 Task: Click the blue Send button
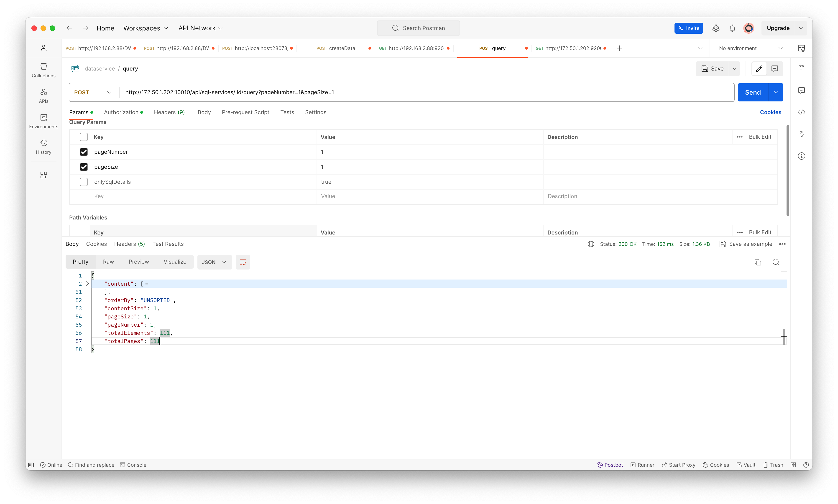tap(753, 92)
